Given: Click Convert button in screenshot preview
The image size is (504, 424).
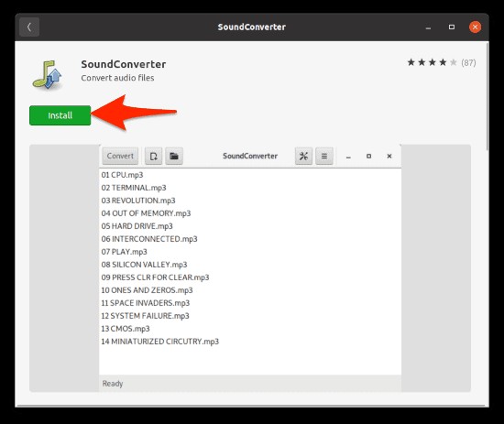Looking at the screenshot, I should pyautogui.click(x=120, y=156).
